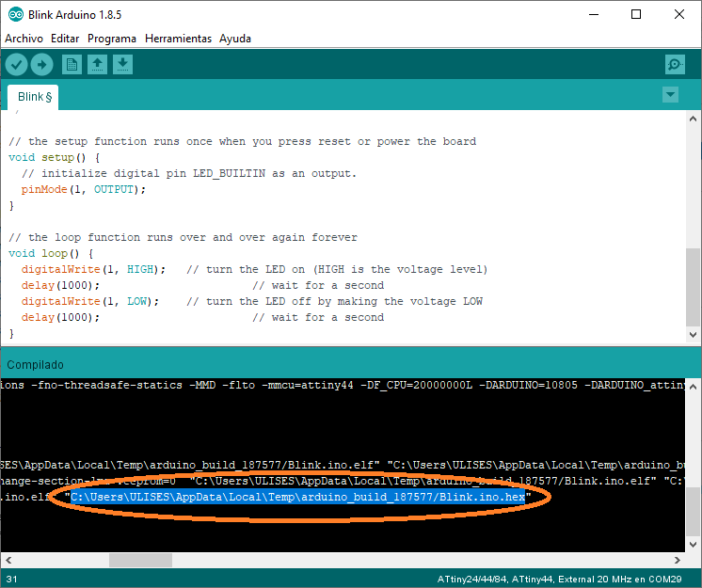Click the 'pinMode(1, OUTPUT);' line
Viewport: 702px width, 588px height.
[83, 190]
